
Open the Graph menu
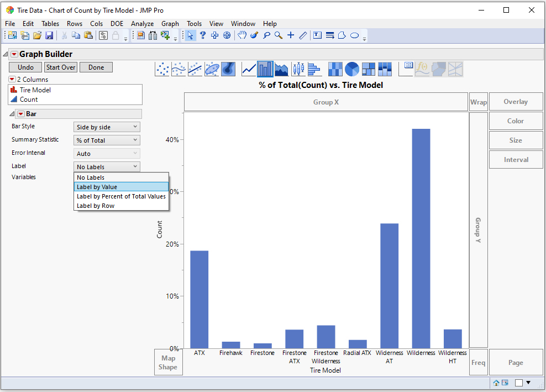point(170,24)
